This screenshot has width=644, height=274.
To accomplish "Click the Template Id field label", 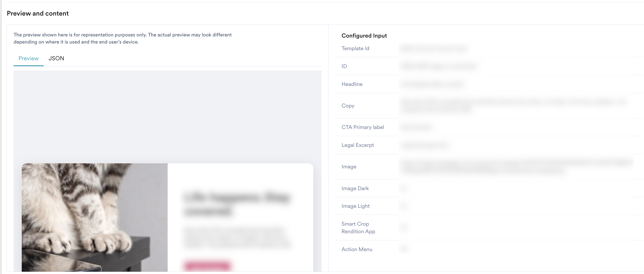I will (355, 48).
